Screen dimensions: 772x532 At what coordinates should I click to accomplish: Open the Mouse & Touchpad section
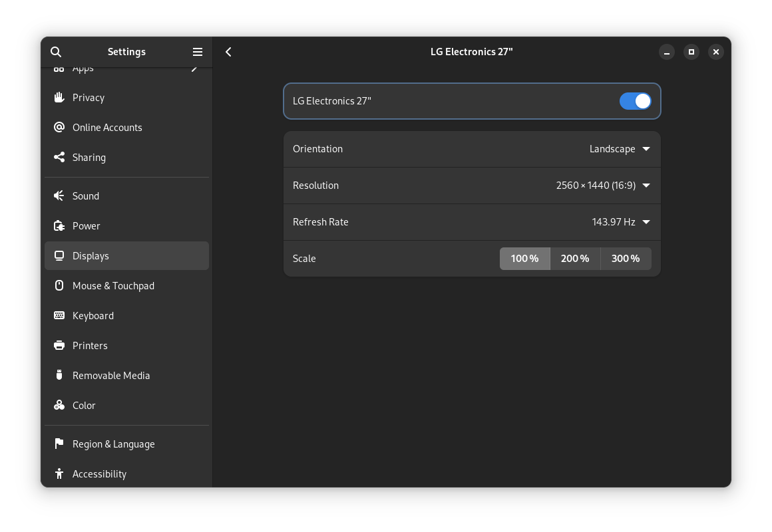point(113,285)
